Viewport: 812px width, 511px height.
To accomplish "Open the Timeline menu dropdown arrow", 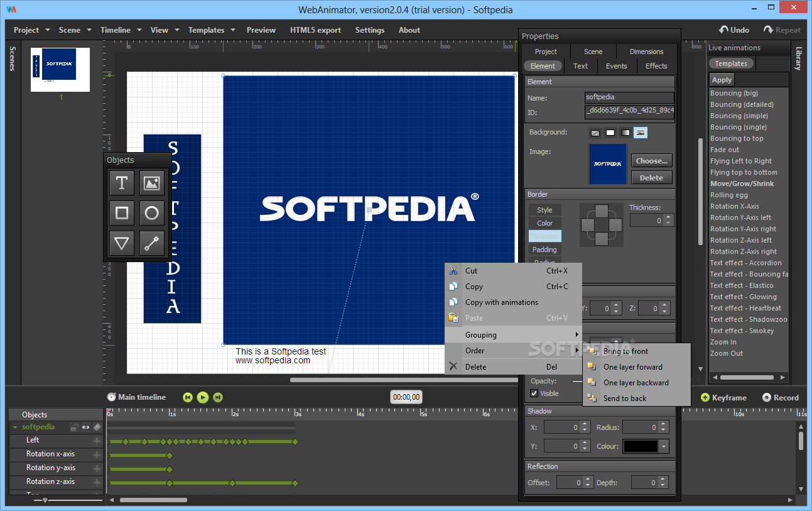I will point(139,30).
